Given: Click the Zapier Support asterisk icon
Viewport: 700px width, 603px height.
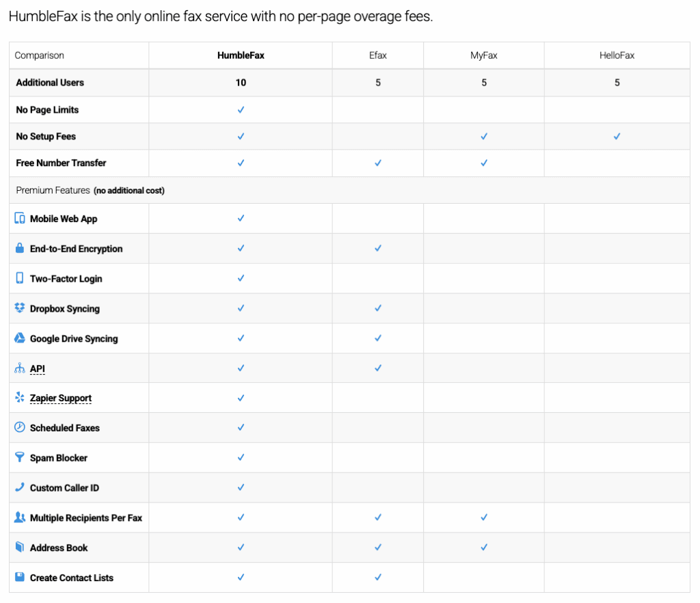Looking at the screenshot, I should [20, 398].
